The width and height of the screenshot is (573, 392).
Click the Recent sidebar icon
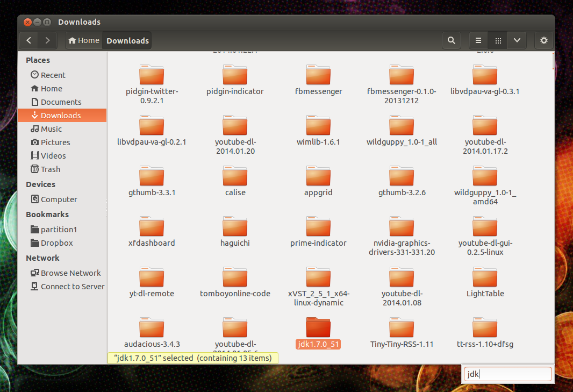pos(53,74)
